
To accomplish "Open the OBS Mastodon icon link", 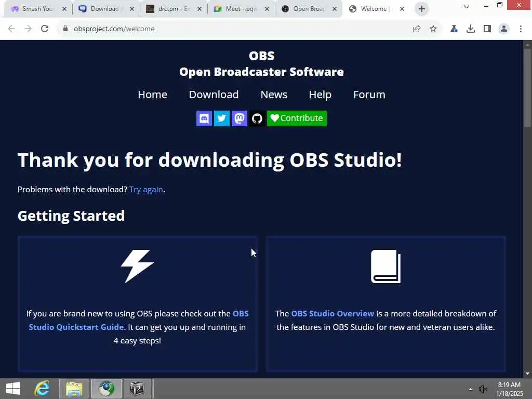I will pyautogui.click(x=239, y=118).
